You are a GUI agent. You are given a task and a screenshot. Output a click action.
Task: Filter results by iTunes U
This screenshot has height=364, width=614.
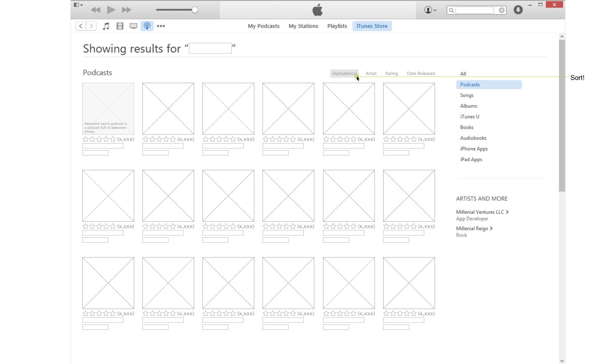tap(470, 116)
